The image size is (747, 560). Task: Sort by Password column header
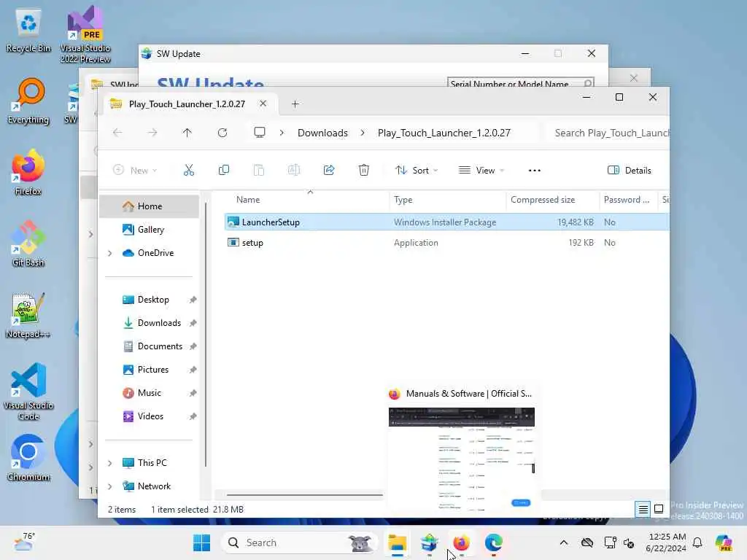628,200
